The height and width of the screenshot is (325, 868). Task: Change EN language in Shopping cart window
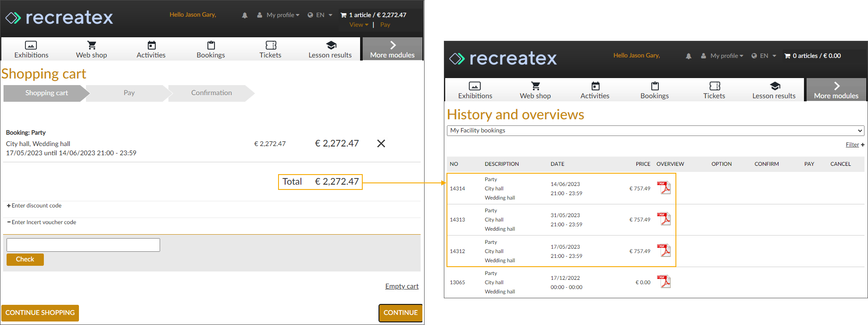(320, 15)
